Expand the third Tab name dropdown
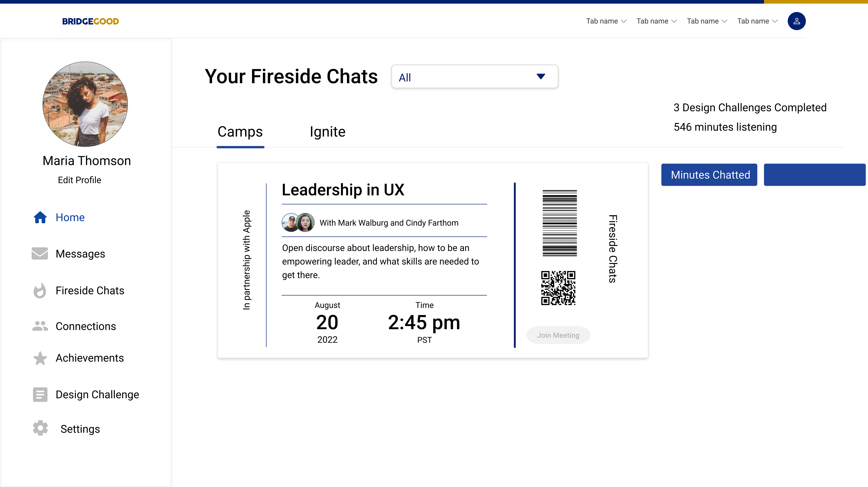The height and width of the screenshot is (487, 868). 707,21
